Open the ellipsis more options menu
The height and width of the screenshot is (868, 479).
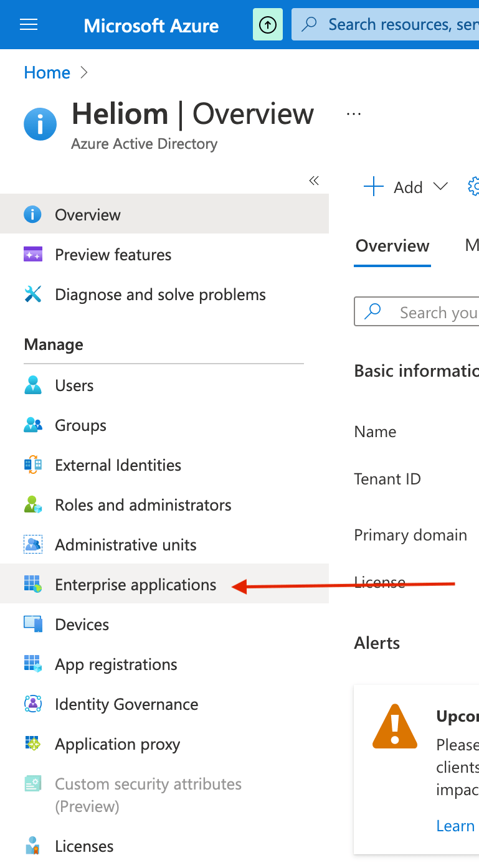(x=354, y=114)
